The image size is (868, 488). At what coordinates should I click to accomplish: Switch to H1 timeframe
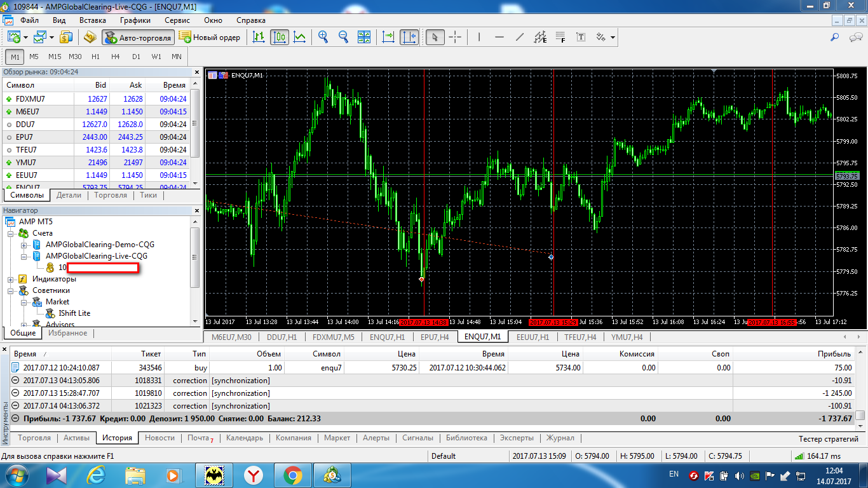(x=95, y=57)
